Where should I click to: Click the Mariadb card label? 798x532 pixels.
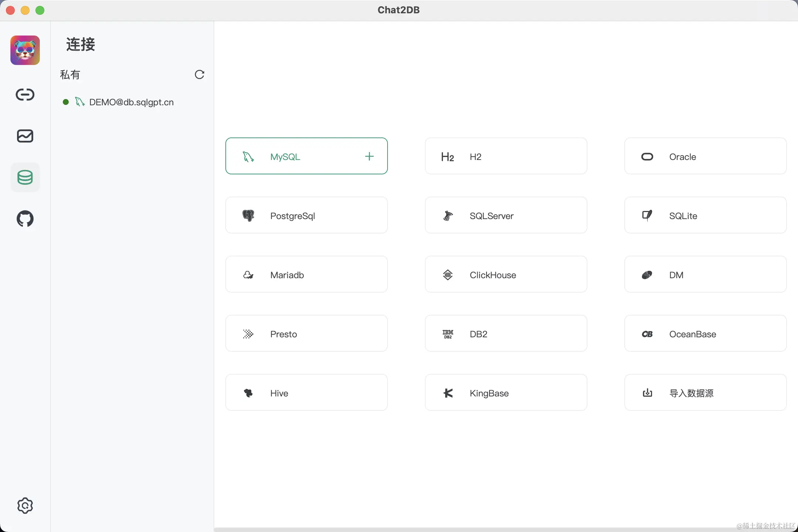click(287, 275)
